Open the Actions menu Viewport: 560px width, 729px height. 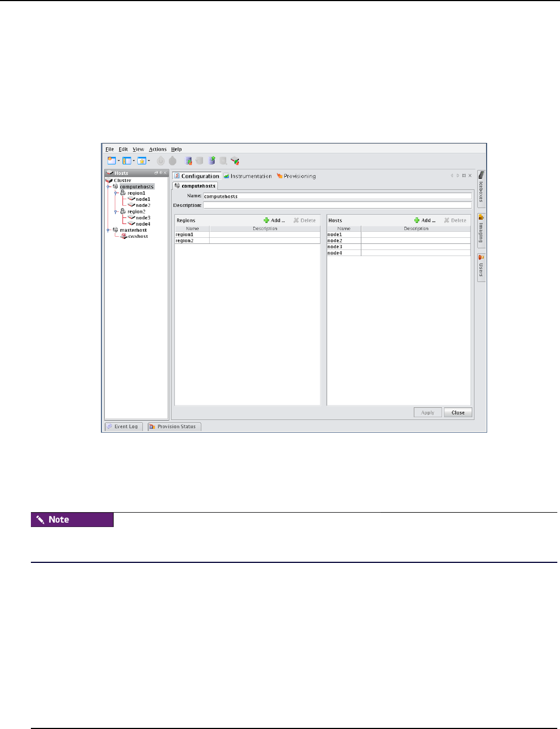pyautogui.click(x=157, y=149)
